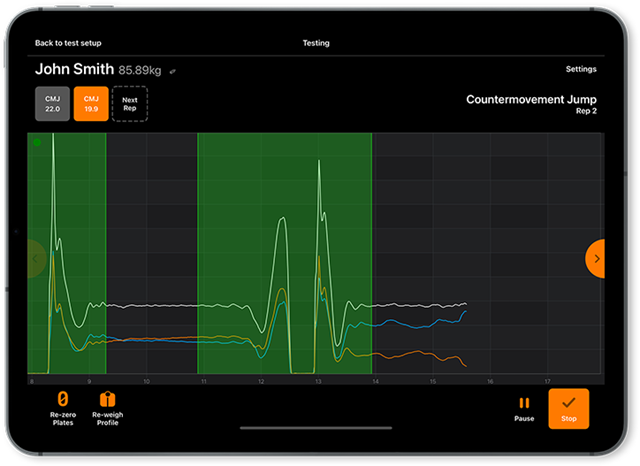Open Settings

point(580,69)
